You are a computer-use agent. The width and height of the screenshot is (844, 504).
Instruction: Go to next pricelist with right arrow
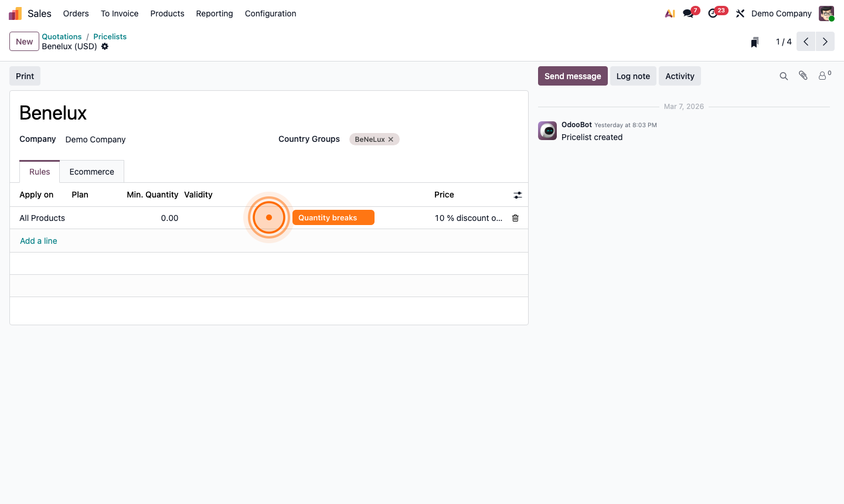825,42
